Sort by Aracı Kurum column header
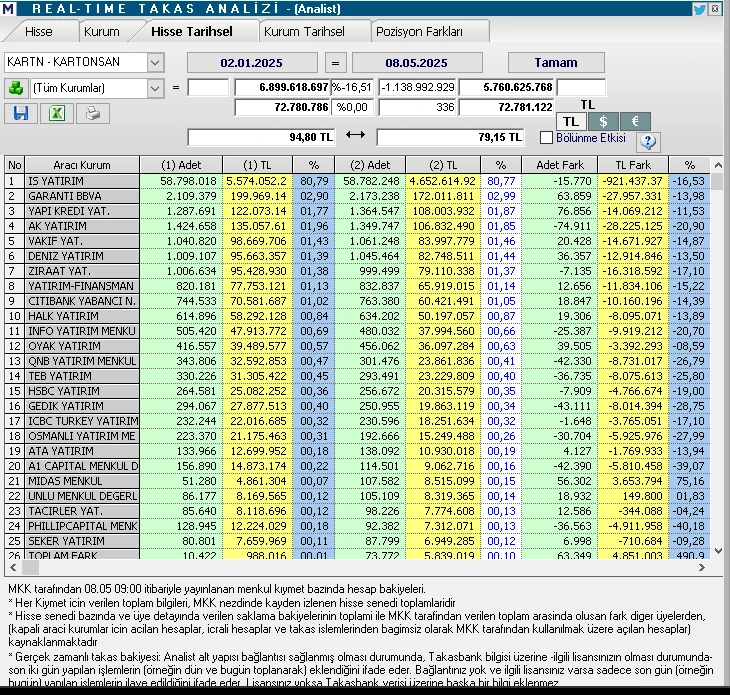Screen dimensions: 730x695 (x=82, y=165)
